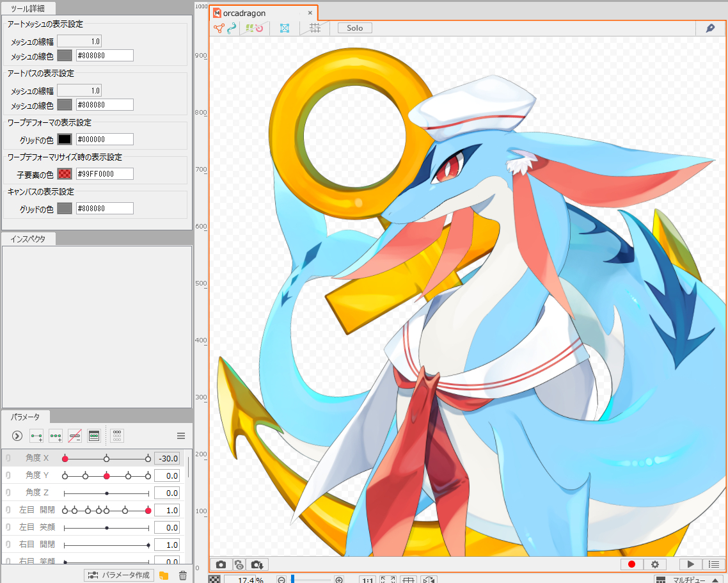Click the zoom slider track
The image size is (728, 583).
point(310,580)
